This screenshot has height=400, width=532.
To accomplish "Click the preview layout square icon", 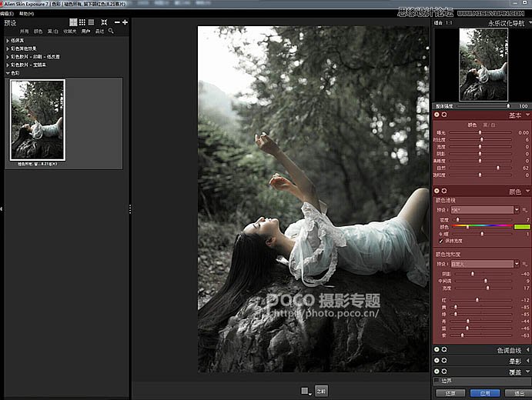I will point(305,391).
